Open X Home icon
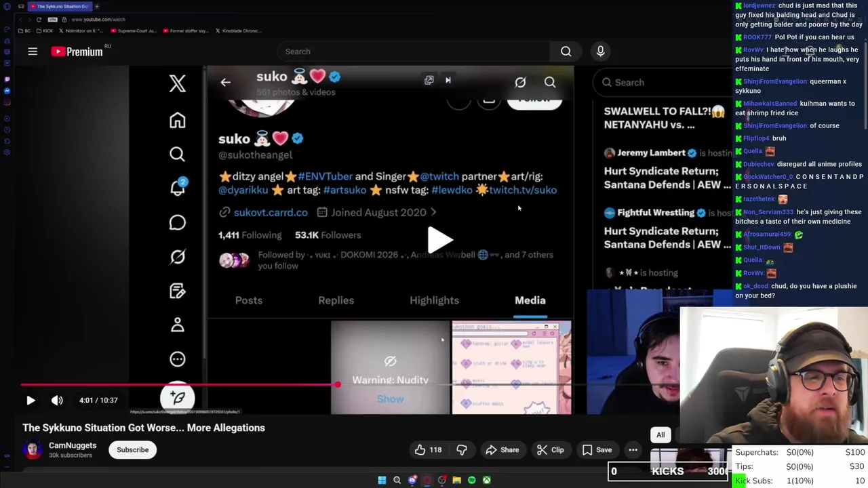Screen dimensions: 868x488 (177, 120)
